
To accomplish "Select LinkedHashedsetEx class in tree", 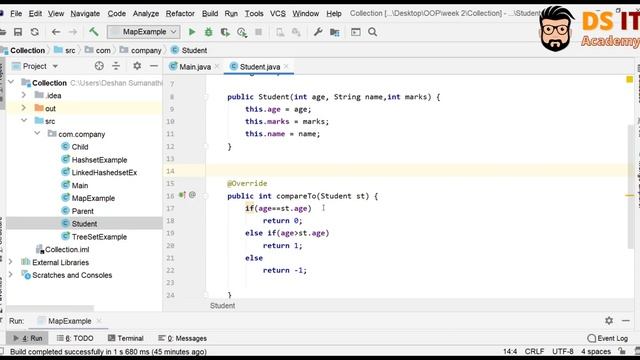I will point(104,172).
